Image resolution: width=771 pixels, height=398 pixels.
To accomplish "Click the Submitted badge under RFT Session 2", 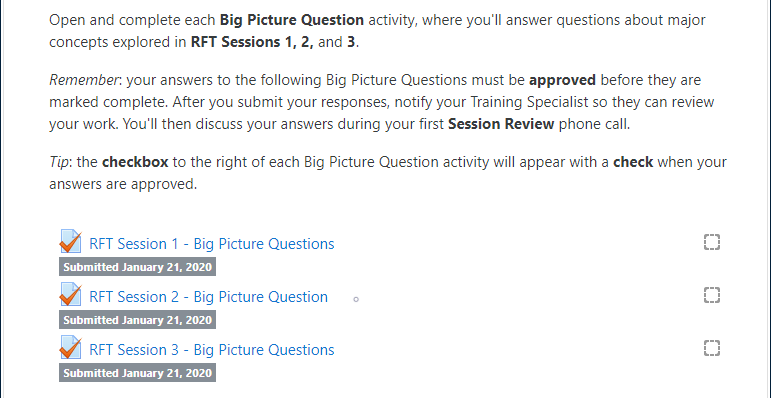I will pyautogui.click(x=137, y=320).
